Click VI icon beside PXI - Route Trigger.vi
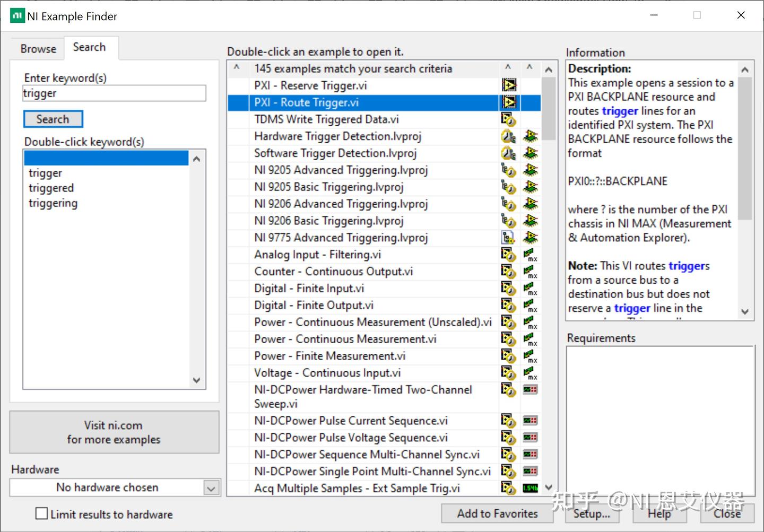764x532 pixels. pos(509,102)
